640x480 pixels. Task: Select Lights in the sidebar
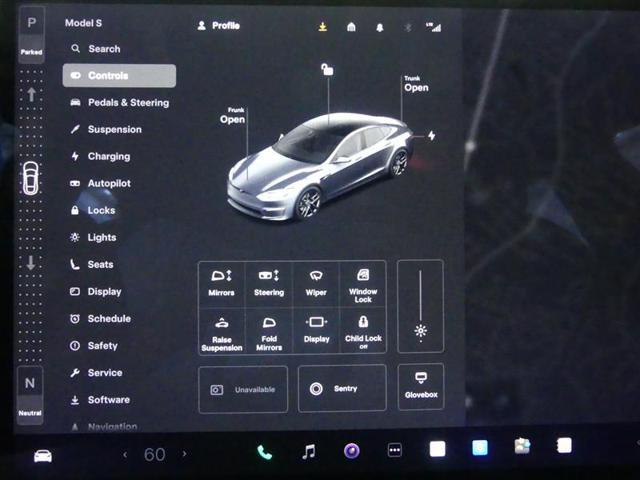pos(93,237)
